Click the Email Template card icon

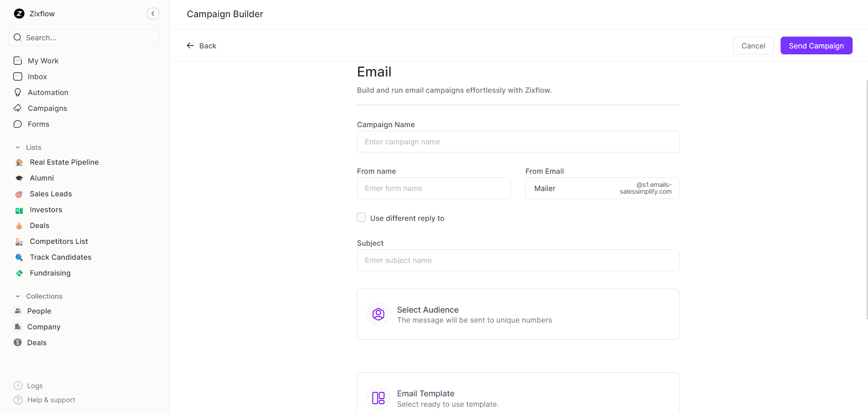(378, 398)
